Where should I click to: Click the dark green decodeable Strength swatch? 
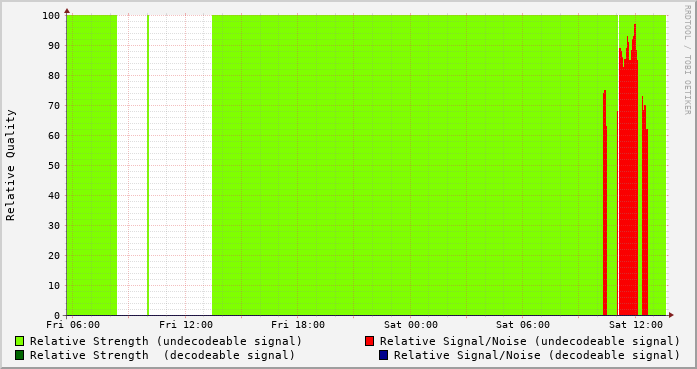click(20, 355)
